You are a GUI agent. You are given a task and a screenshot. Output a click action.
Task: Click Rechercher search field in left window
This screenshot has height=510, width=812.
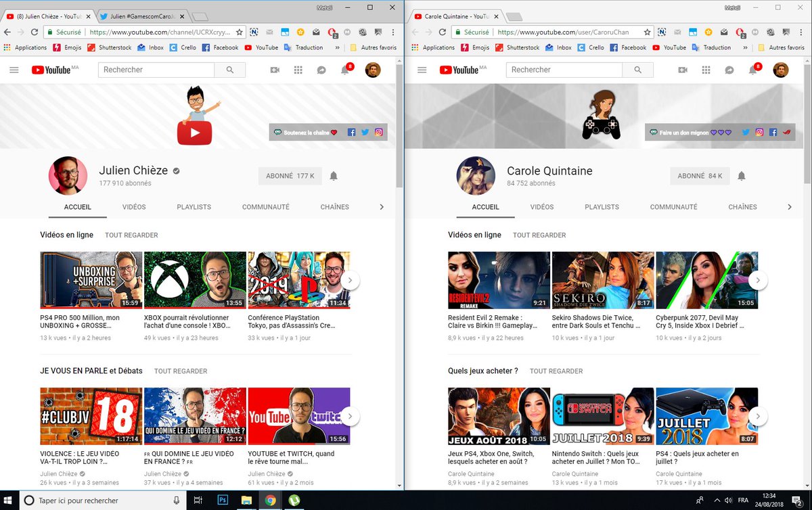pos(156,70)
